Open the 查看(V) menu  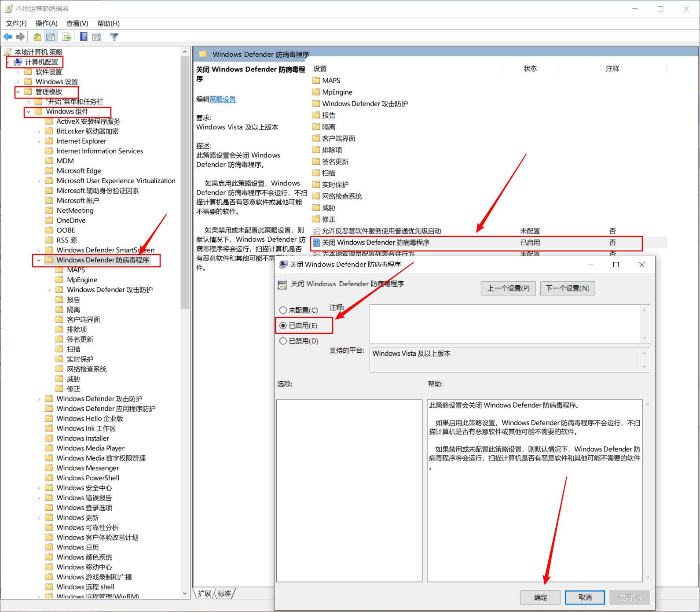click(x=77, y=23)
